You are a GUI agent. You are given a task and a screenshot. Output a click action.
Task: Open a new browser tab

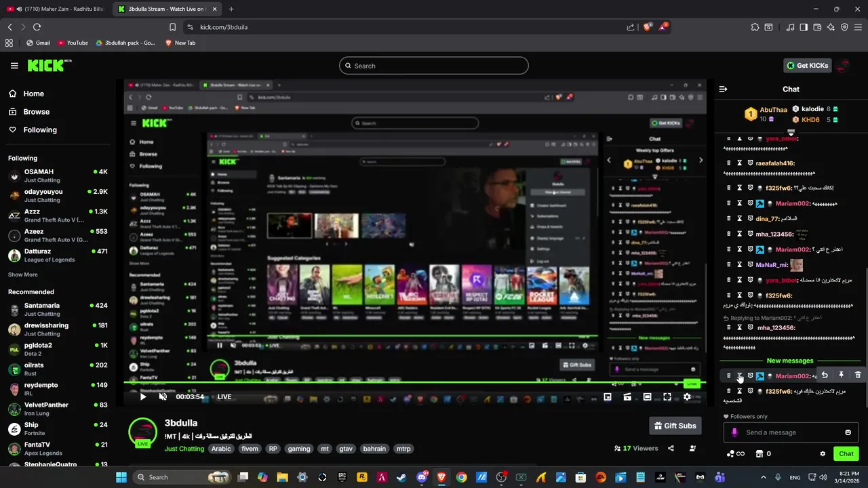click(231, 9)
